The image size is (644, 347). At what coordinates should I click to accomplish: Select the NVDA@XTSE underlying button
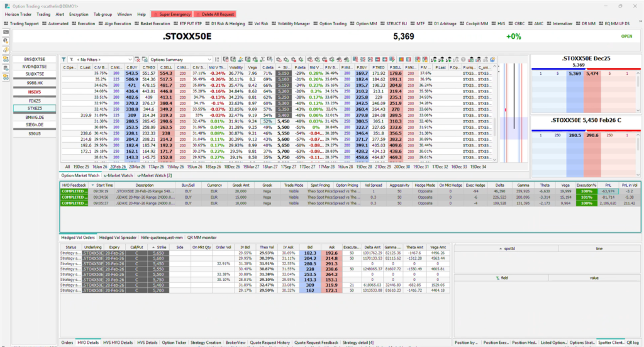pos(35,67)
